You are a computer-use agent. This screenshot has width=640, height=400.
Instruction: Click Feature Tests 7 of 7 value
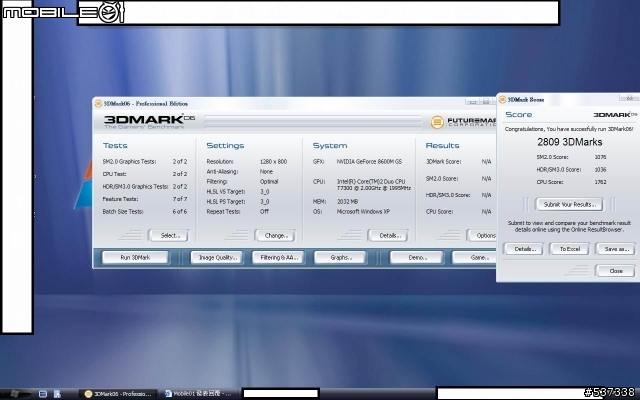pyautogui.click(x=180, y=199)
